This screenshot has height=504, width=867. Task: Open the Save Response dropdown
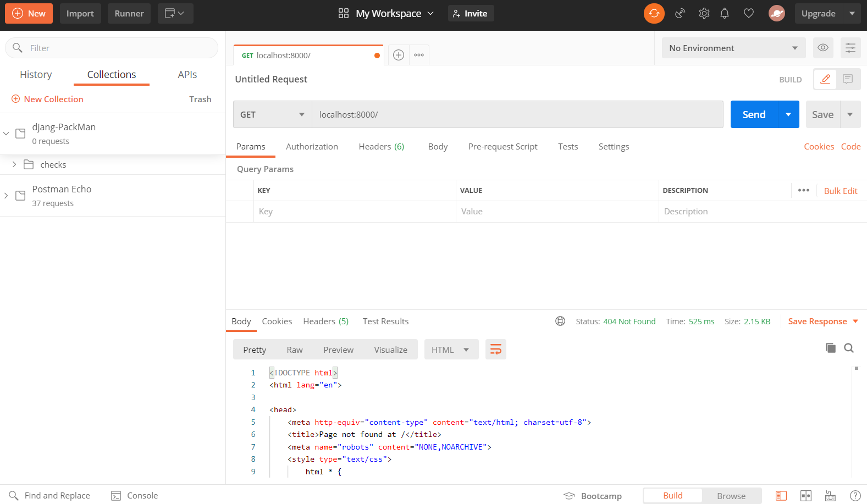823,322
